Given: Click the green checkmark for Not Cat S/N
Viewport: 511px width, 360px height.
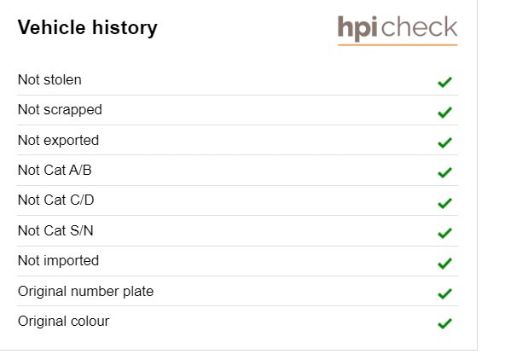Looking at the screenshot, I should click(x=445, y=233).
